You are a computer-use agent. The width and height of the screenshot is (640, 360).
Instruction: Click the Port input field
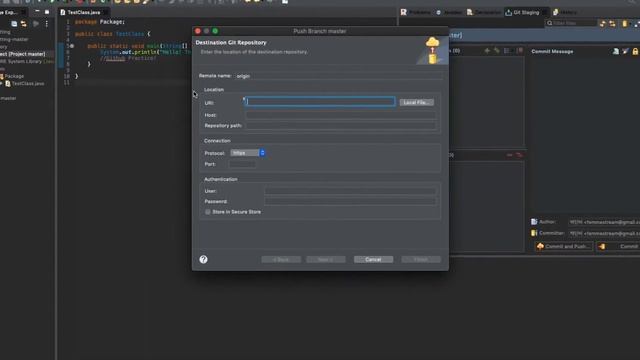[x=242, y=164]
